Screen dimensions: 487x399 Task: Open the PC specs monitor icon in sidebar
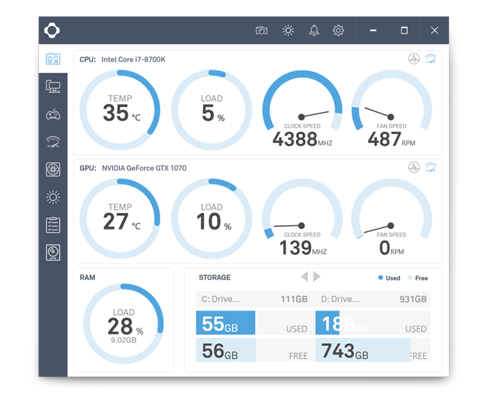pos(53,87)
